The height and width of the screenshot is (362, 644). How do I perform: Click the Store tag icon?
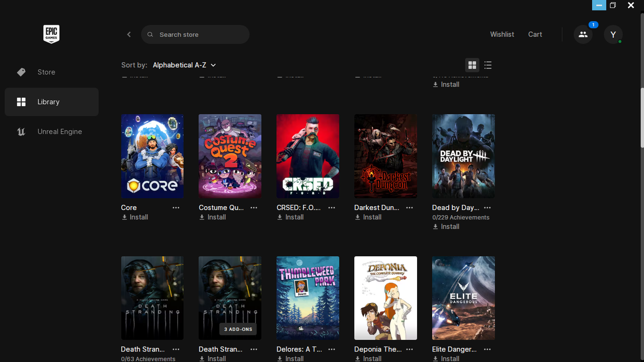coord(21,72)
